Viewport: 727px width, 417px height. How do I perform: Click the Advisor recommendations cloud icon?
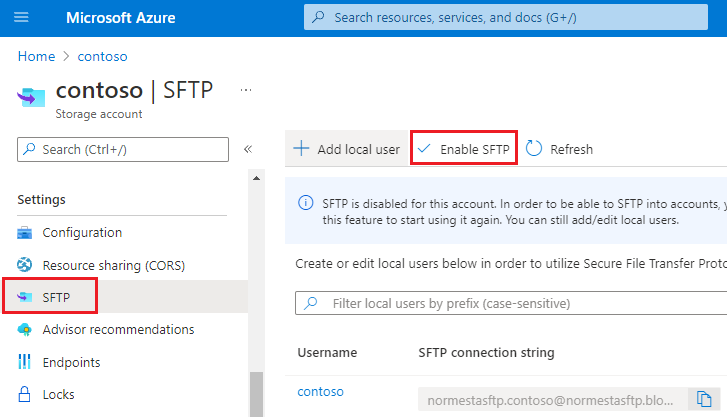tap(25, 329)
